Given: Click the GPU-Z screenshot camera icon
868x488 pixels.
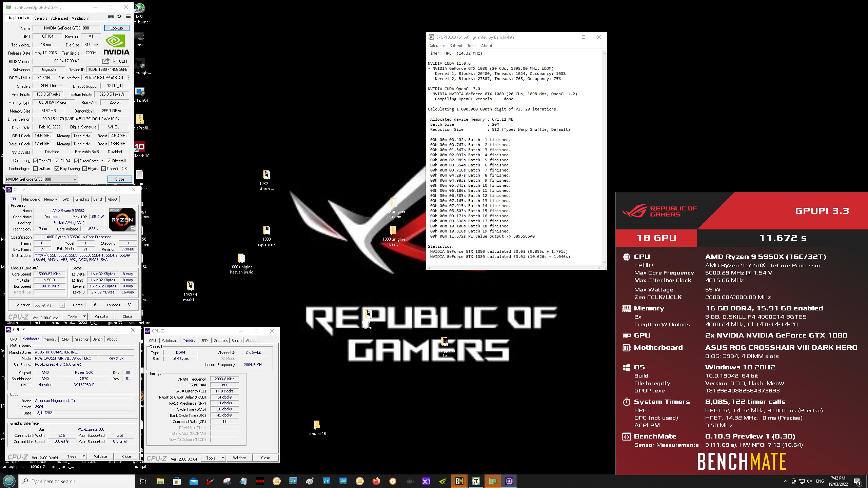Looking at the screenshot, I should click(x=111, y=16).
